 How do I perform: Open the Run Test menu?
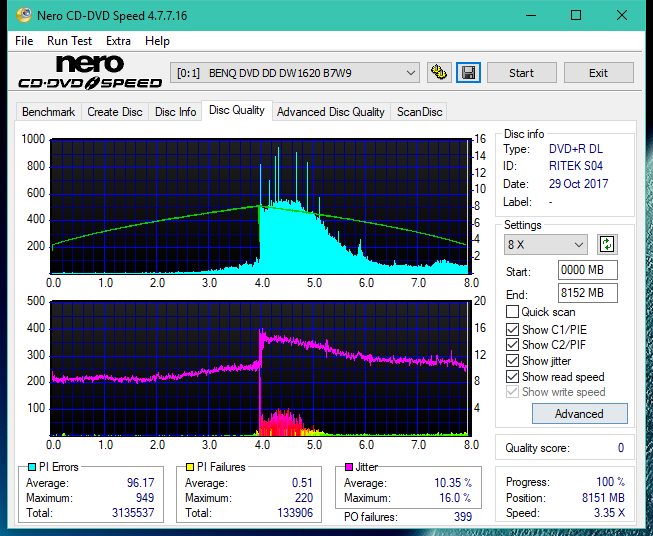pos(69,41)
